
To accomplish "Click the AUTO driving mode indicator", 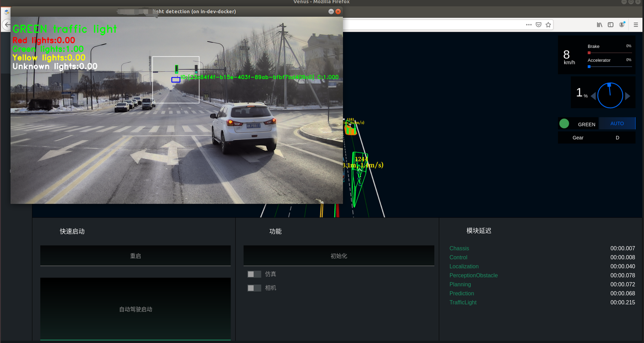I will (617, 123).
